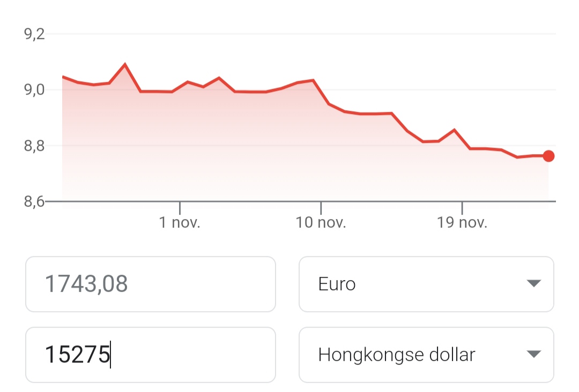Screen dimensions: 579x392
Task: Select the 1 nov. date label
Action: [x=180, y=223]
